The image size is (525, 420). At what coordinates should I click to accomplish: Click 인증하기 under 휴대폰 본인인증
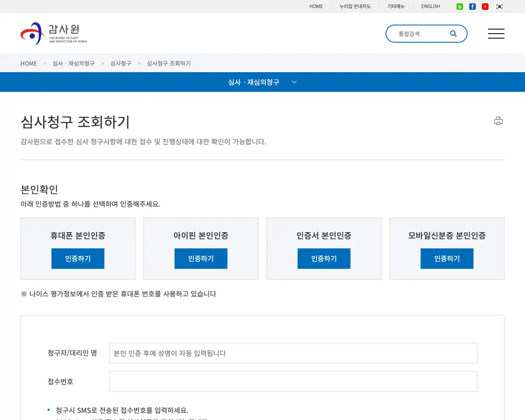[x=78, y=258]
